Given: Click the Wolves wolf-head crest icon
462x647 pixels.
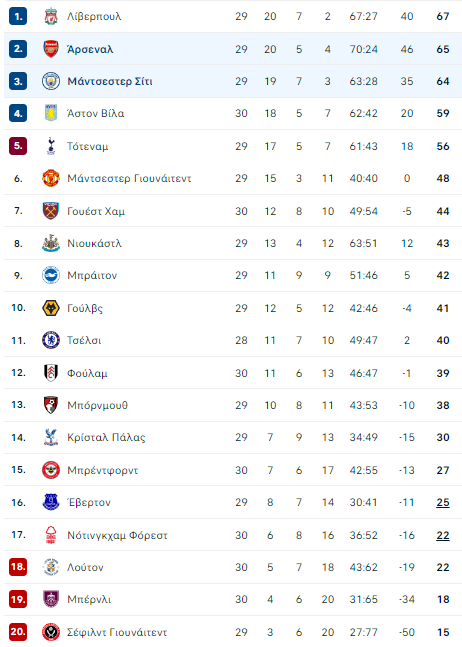Looking at the screenshot, I should point(51,308).
